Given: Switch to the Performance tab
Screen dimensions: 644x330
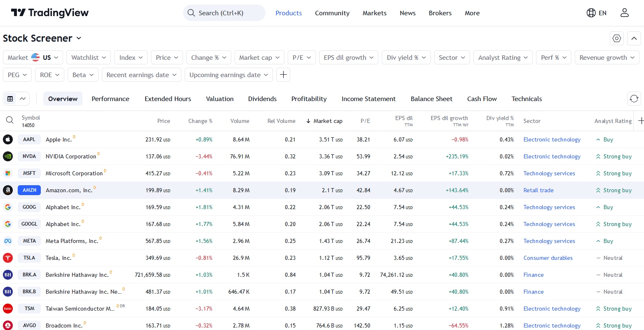Looking at the screenshot, I should [x=110, y=99].
